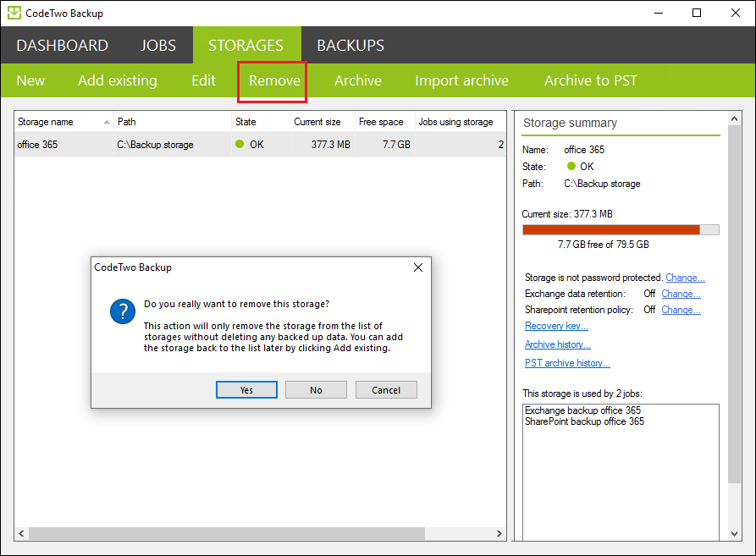Go to the BACKUPS tab
The image size is (756, 556).
pyautogui.click(x=350, y=46)
